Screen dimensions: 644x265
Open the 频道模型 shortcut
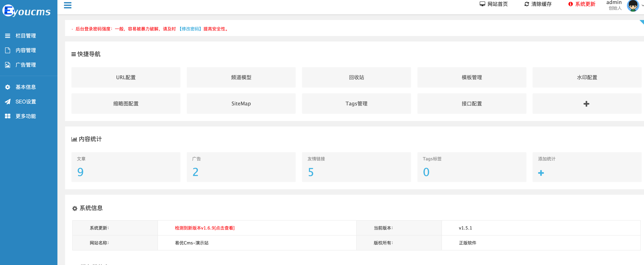point(241,77)
